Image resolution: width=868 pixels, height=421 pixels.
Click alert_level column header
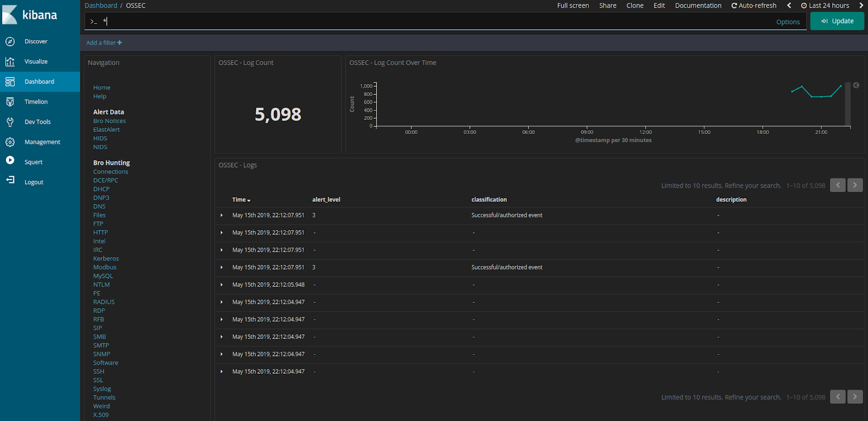point(326,200)
